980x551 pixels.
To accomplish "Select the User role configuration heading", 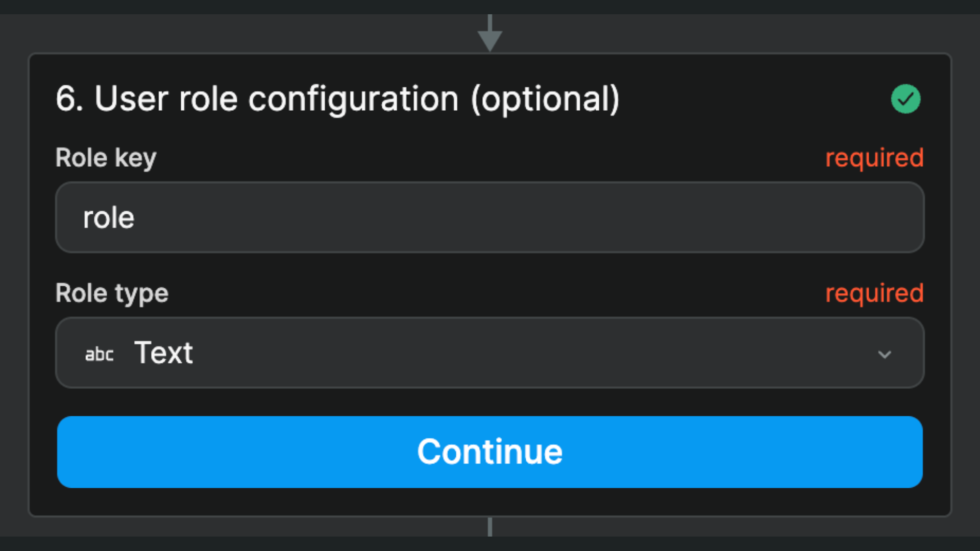I will point(338,99).
